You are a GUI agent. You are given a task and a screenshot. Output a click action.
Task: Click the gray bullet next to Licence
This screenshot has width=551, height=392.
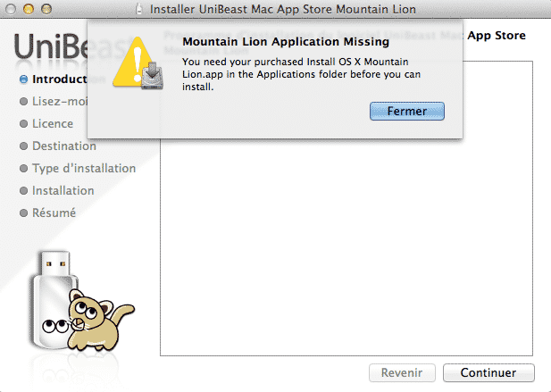click(x=23, y=124)
